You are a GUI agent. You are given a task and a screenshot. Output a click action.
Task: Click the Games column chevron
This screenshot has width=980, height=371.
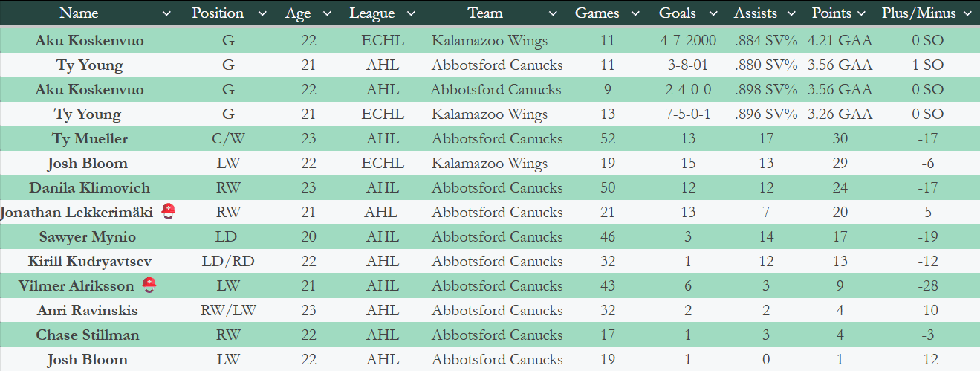[635, 13]
